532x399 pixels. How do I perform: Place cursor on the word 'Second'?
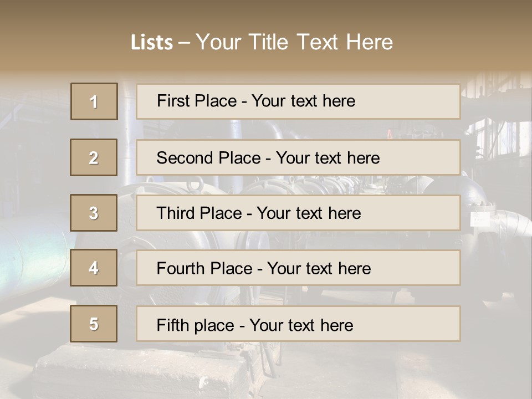(x=185, y=158)
